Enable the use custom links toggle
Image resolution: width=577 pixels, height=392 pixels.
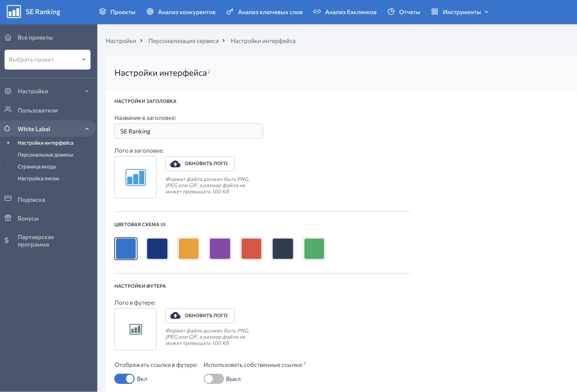pos(214,379)
